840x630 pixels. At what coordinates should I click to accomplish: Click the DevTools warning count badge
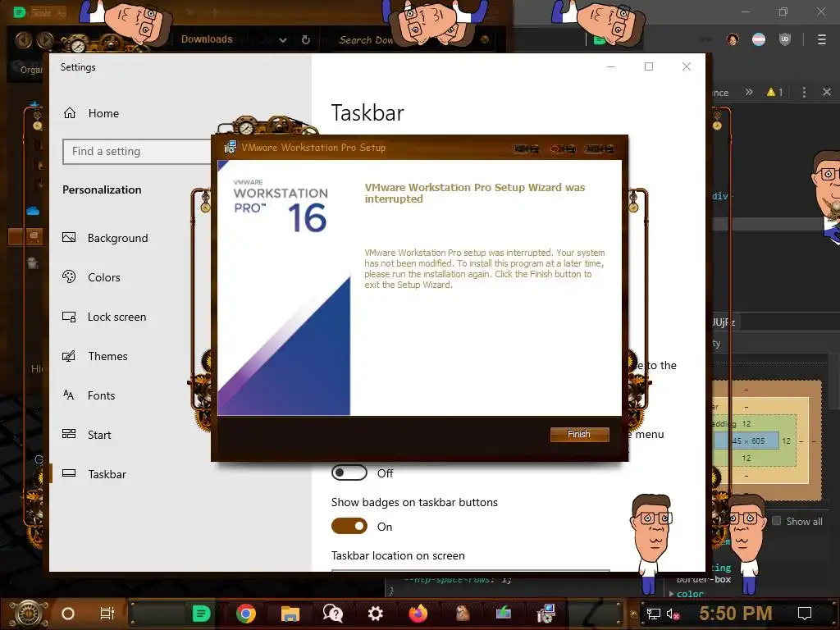point(774,92)
